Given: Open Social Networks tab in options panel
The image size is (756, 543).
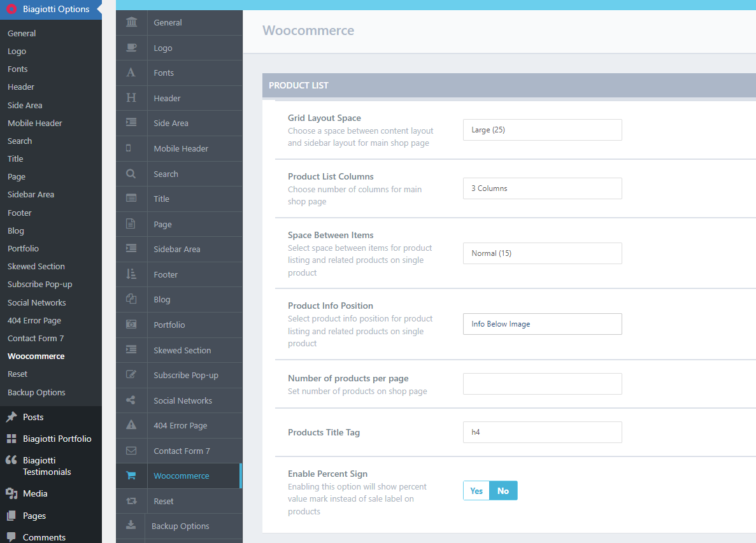Looking at the screenshot, I should point(180,400).
